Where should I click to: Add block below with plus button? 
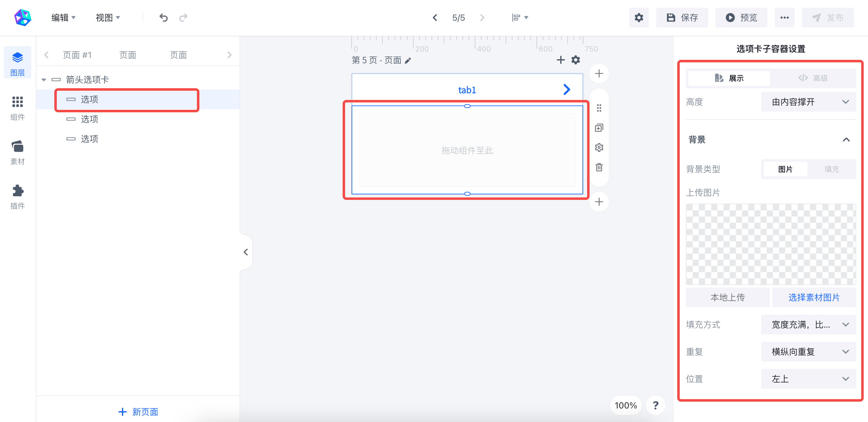click(599, 201)
